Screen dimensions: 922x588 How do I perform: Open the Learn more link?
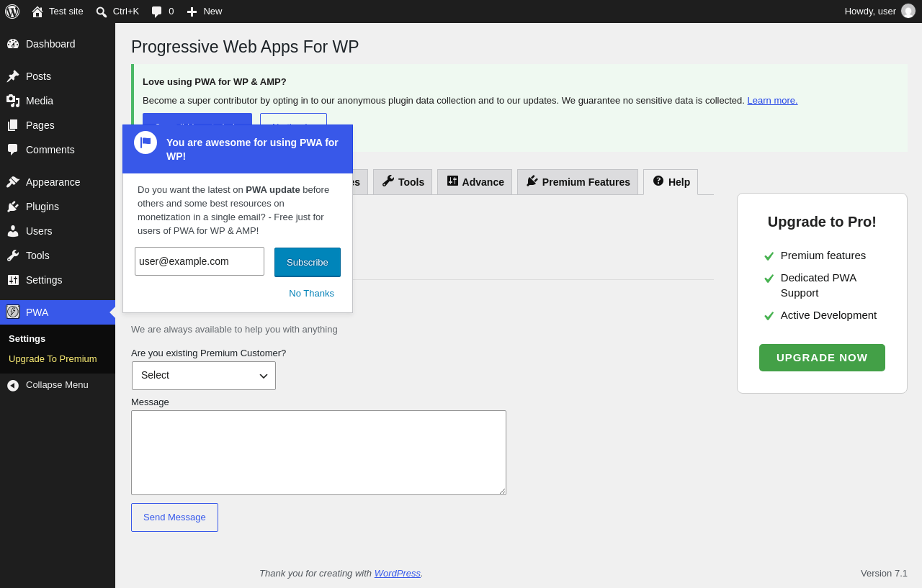pos(772,101)
